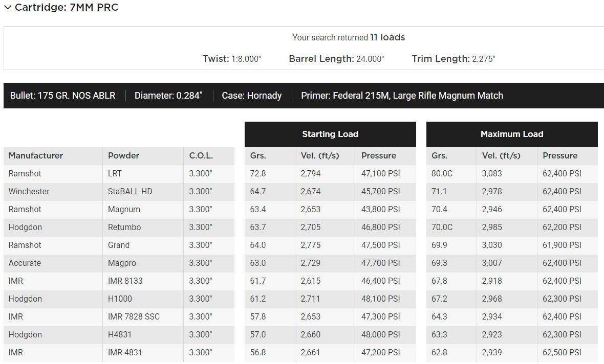Image resolution: width=604 pixels, height=364 pixels.
Task: Click the Primer: Federal 215M label
Action: pos(402,96)
